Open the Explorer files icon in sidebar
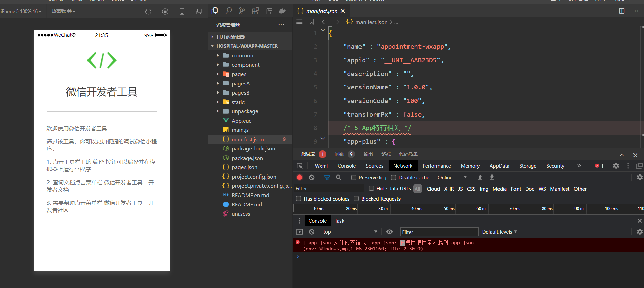 215,11
